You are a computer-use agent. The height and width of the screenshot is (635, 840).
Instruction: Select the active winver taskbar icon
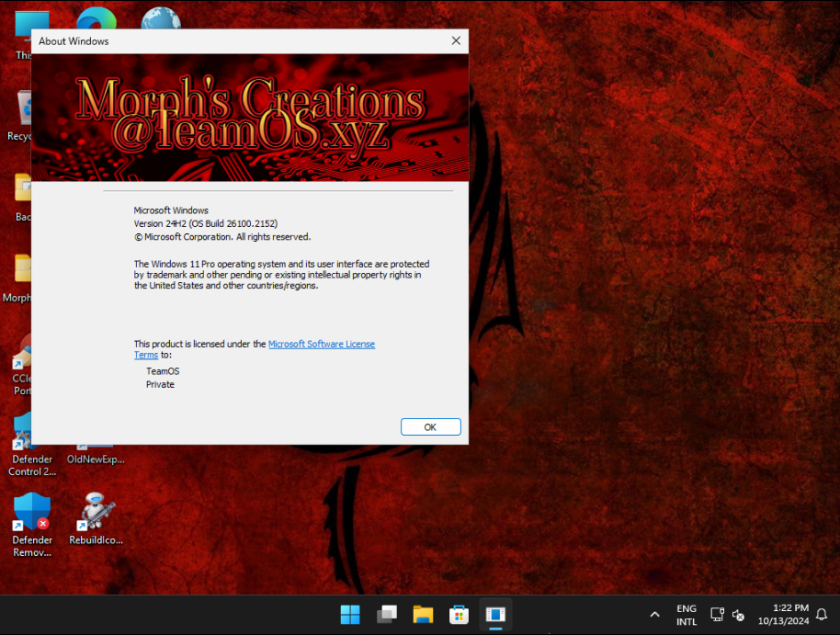[495, 615]
